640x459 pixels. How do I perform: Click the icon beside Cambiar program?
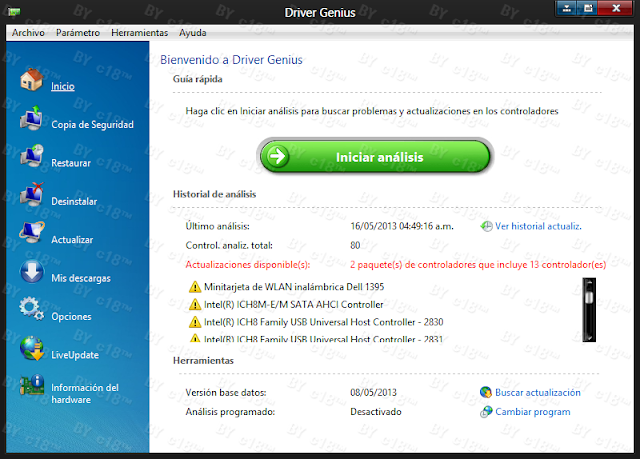[x=486, y=412]
